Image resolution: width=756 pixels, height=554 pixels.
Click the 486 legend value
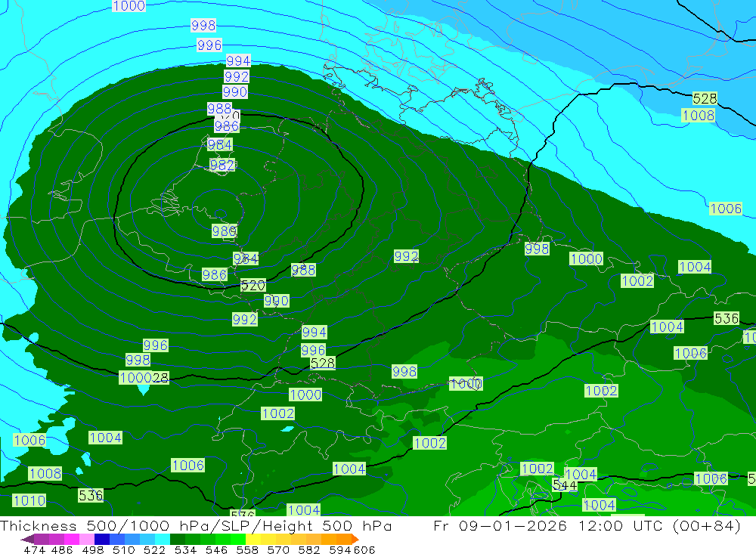pos(63,549)
